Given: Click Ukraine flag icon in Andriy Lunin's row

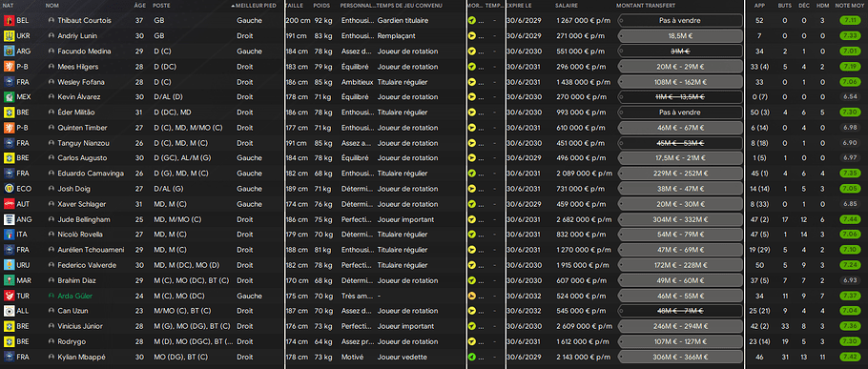Looking at the screenshot, I should tap(9, 36).
